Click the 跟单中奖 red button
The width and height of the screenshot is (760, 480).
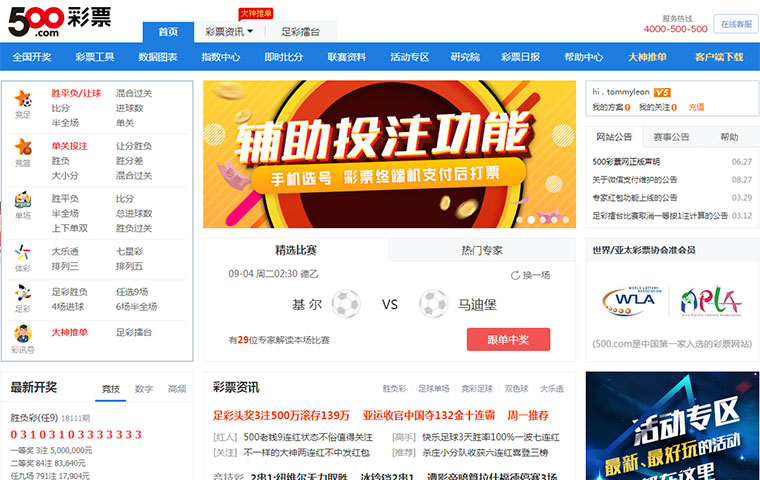pyautogui.click(x=508, y=339)
